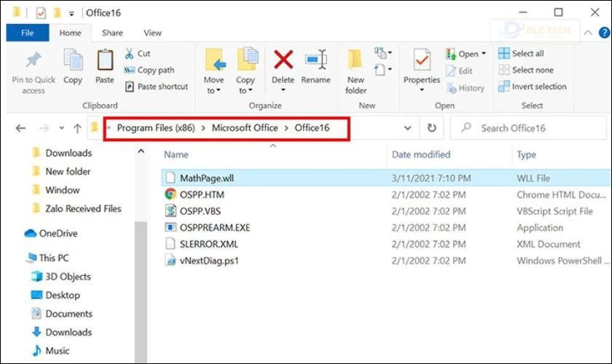Go back with the back arrow

pyautogui.click(x=20, y=128)
